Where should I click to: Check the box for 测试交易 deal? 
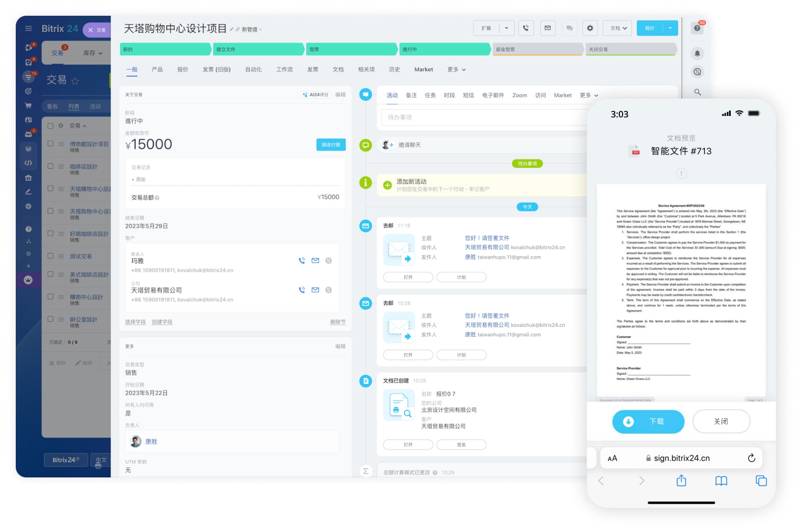pos(51,256)
